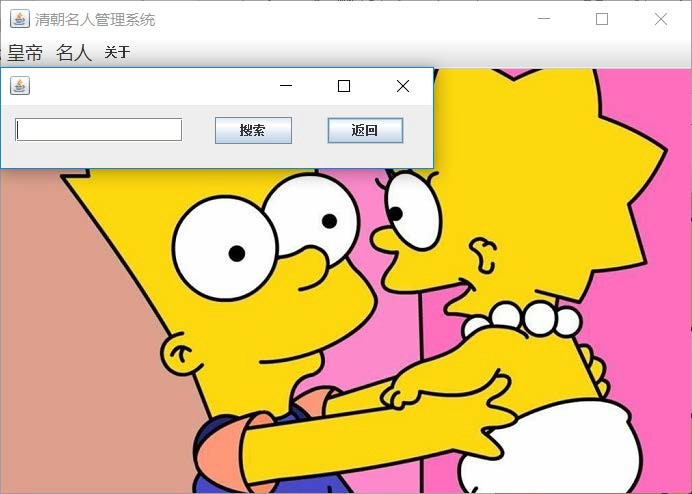The height and width of the screenshot is (494, 692).
Task: Maximize the search dialog window
Action: pyautogui.click(x=344, y=86)
